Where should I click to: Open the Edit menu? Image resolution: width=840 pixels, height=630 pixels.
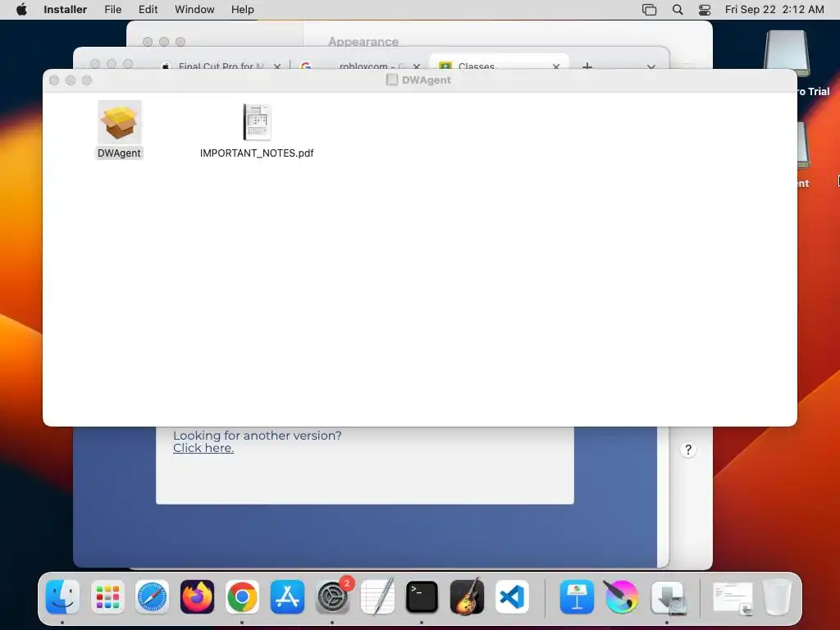tap(148, 10)
